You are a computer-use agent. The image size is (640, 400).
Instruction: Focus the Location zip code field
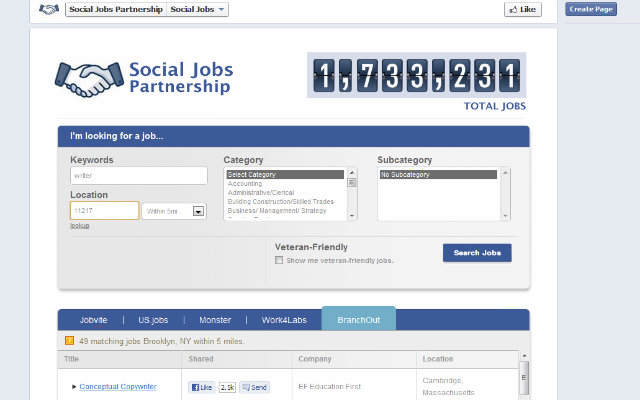(x=104, y=211)
